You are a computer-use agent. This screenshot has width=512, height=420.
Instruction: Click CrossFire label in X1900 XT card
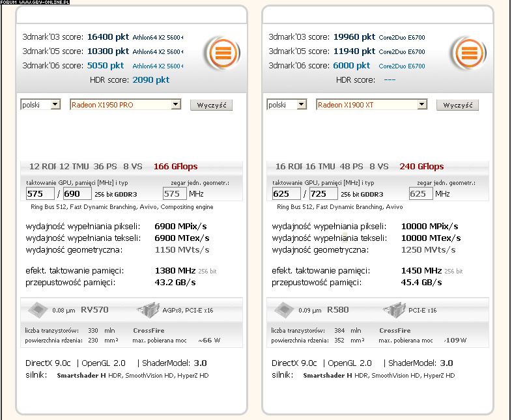pos(395,331)
